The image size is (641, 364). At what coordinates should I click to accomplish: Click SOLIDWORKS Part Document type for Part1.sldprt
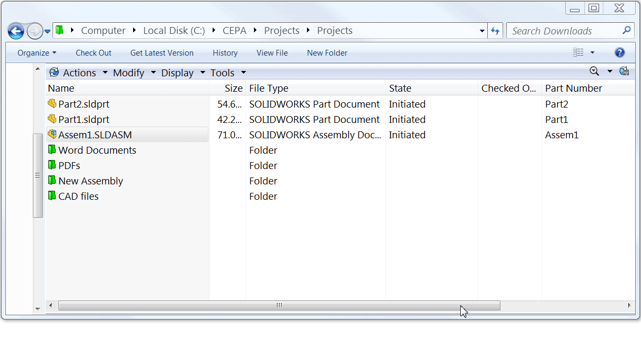(314, 119)
